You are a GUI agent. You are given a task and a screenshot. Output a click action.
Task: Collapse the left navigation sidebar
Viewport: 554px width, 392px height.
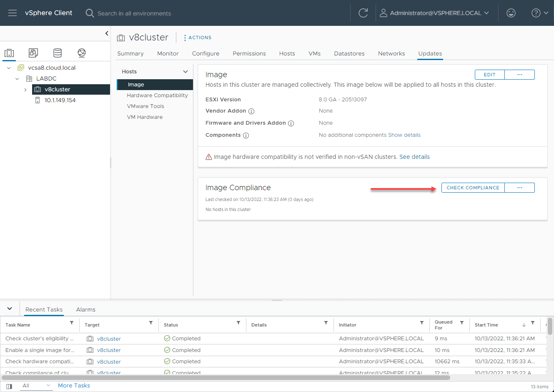pyautogui.click(x=107, y=33)
